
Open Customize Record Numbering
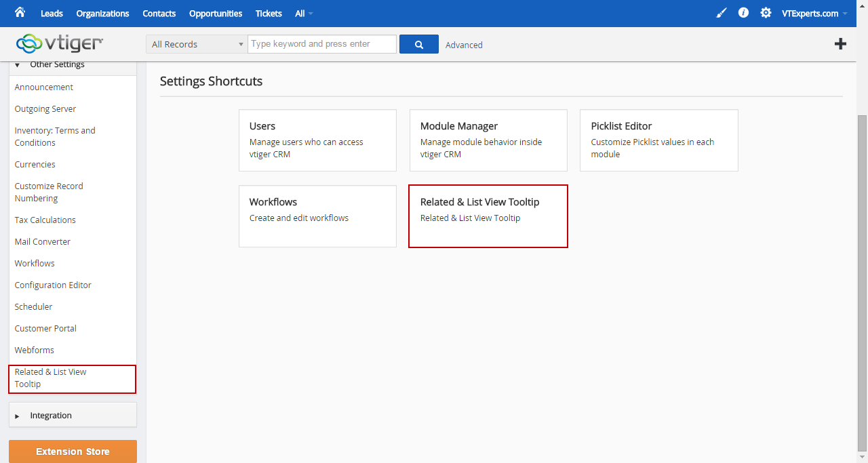pos(49,192)
